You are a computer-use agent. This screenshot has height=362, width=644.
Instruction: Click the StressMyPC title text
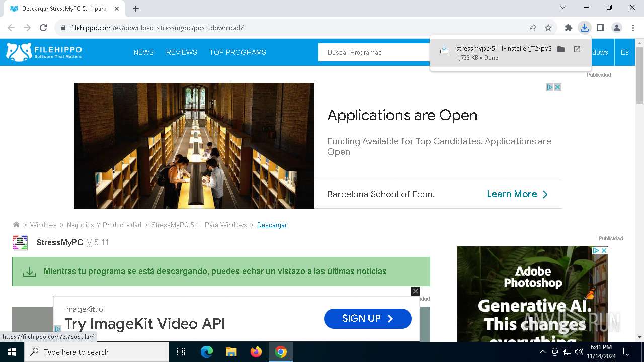[59, 242]
